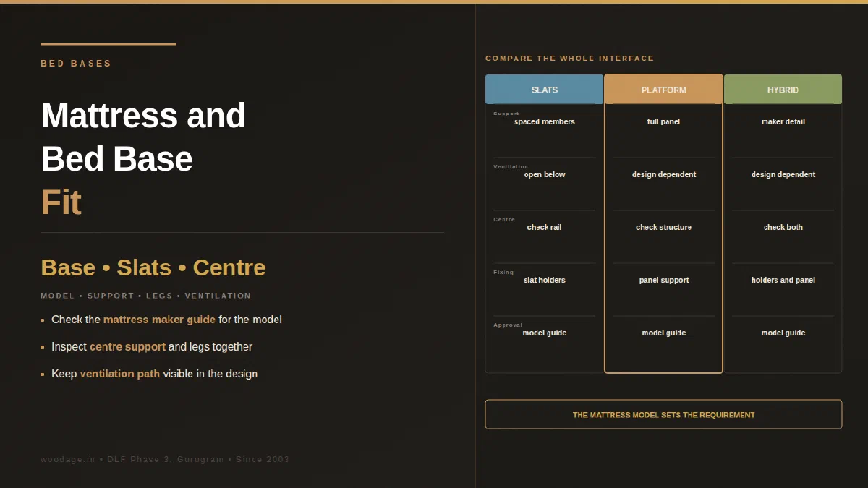The width and height of the screenshot is (868, 488).
Task: Click 'design dependent' in the Hybrid column
Action: pos(783,174)
